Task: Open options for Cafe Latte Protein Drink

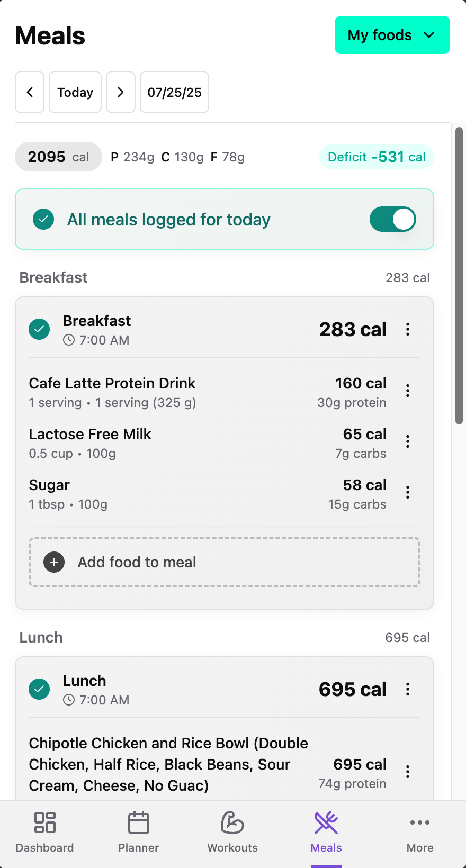Action: click(x=408, y=391)
